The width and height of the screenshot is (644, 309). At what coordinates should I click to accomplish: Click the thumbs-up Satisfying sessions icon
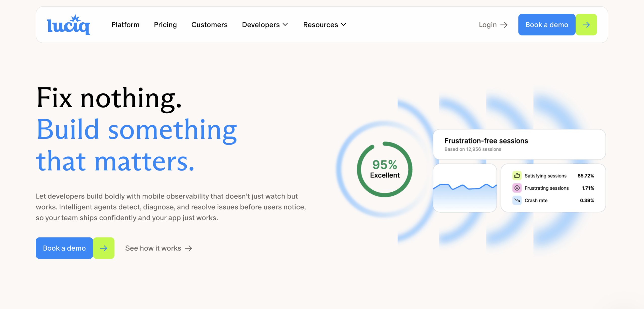tap(517, 176)
